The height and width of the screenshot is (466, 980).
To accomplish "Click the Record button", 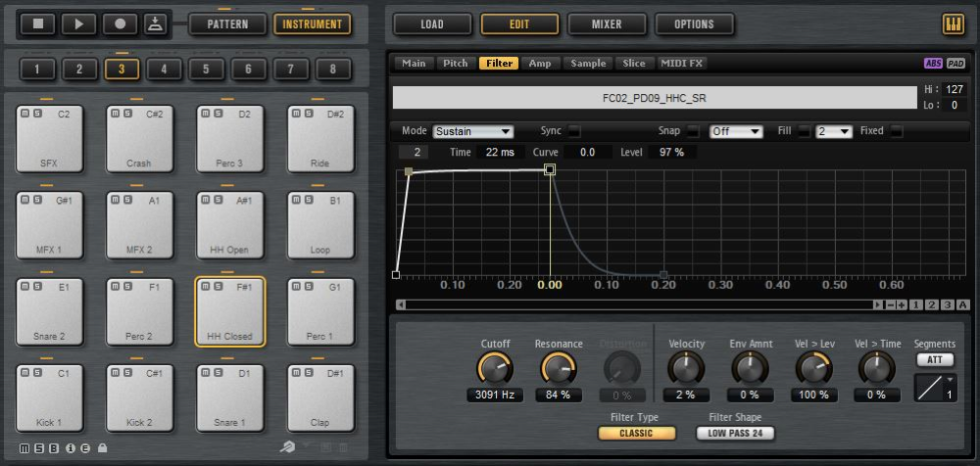I will [120, 23].
